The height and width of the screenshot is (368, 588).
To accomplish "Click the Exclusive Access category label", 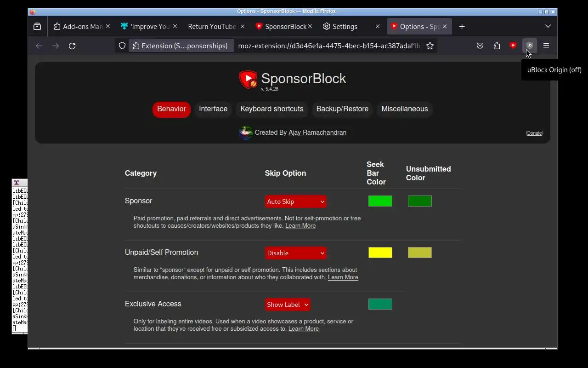I will (x=153, y=304).
